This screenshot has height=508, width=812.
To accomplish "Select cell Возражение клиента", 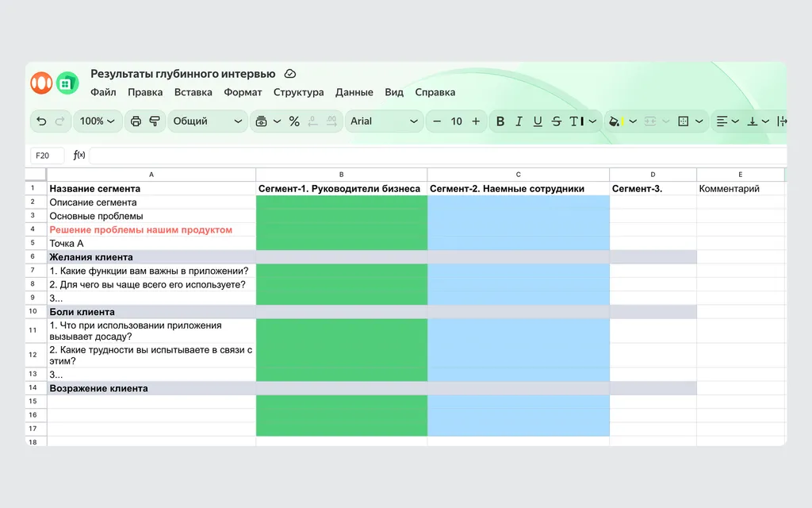I will 151,388.
